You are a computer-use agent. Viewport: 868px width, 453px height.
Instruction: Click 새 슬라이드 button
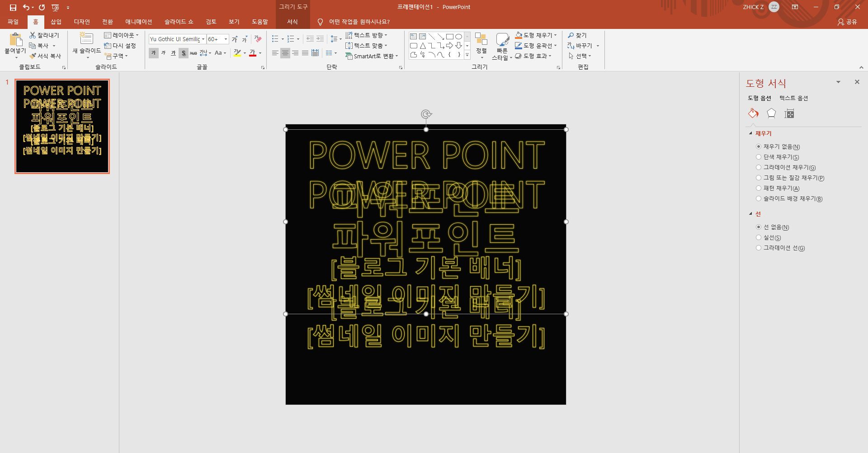(x=87, y=45)
